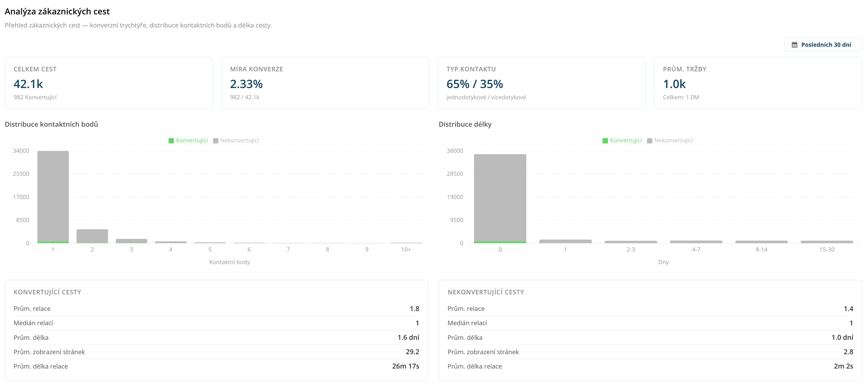Select the 0 days bar in length chart
Screen dimensions: 868x385
(x=500, y=198)
